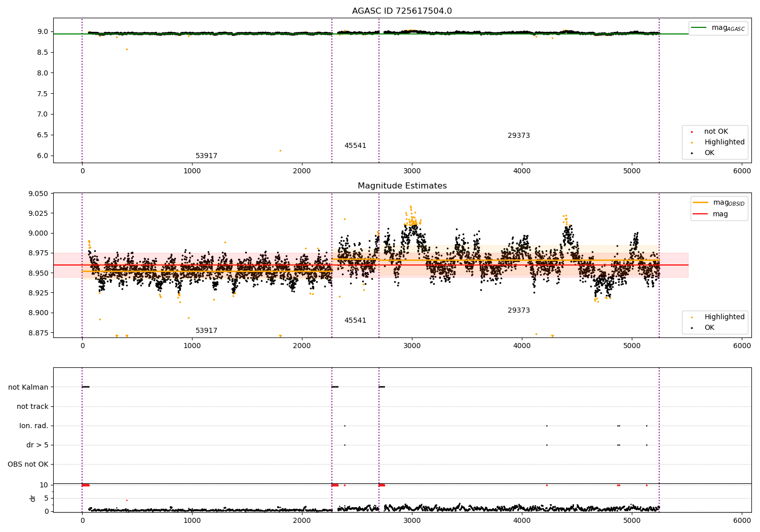
Task: Click the outlier point near 8.55 magnitude in top plot
Action: click(127, 49)
